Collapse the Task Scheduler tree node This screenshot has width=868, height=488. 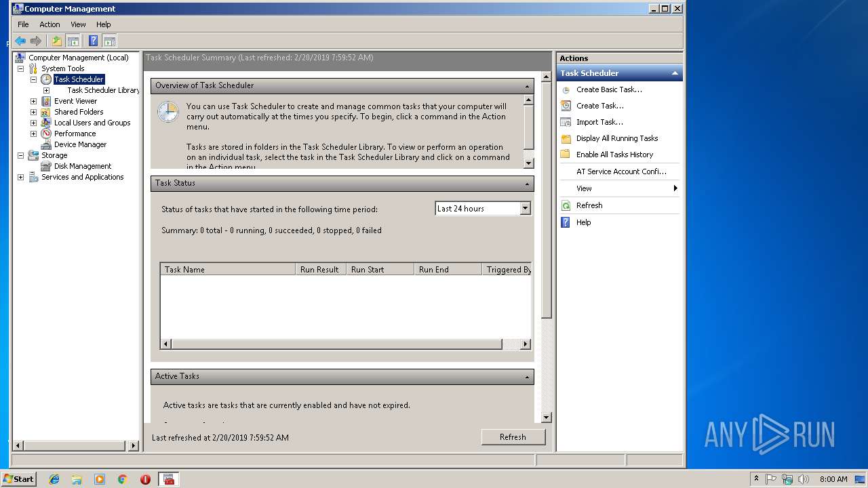33,79
